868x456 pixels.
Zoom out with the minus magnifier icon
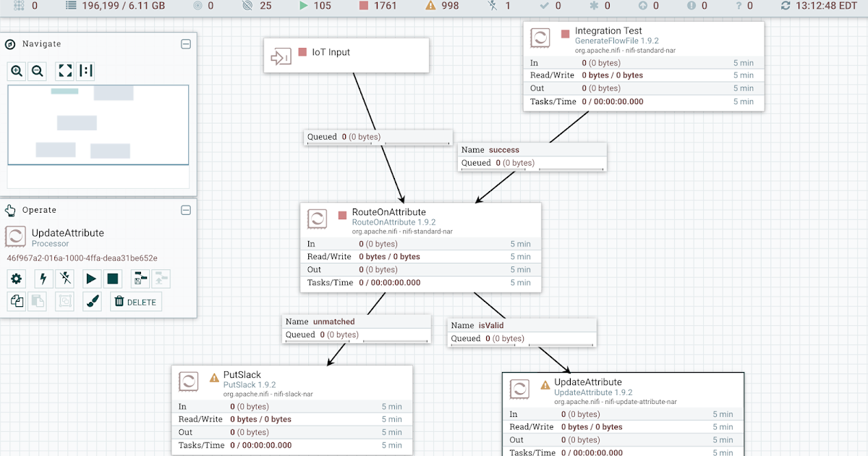[x=37, y=71]
